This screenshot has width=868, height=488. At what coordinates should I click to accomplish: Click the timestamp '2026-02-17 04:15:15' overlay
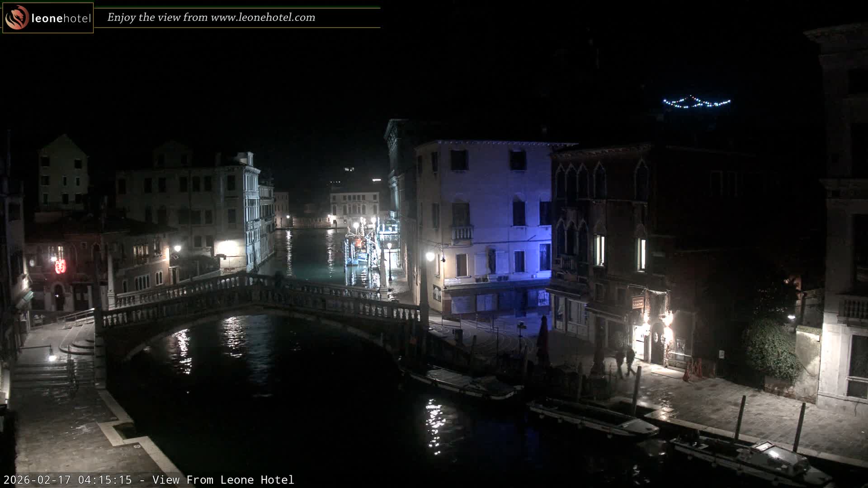pos(68,479)
